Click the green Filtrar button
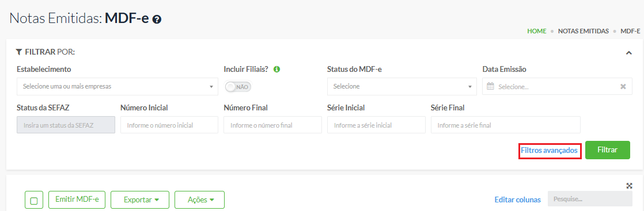 (x=608, y=150)
